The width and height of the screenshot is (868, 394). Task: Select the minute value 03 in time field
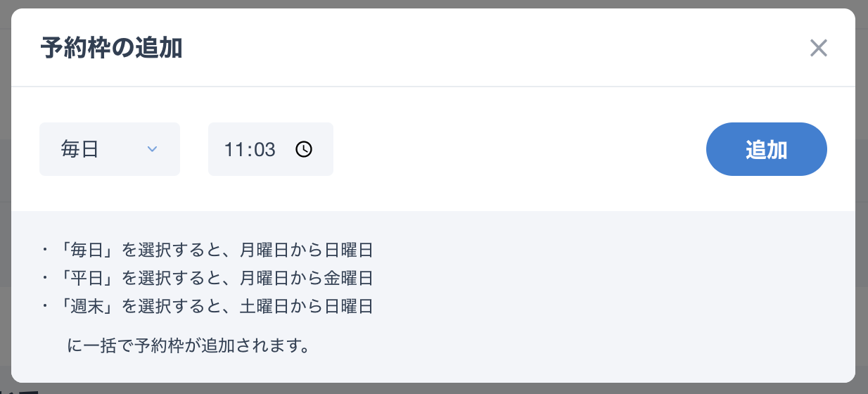point(264,149)
